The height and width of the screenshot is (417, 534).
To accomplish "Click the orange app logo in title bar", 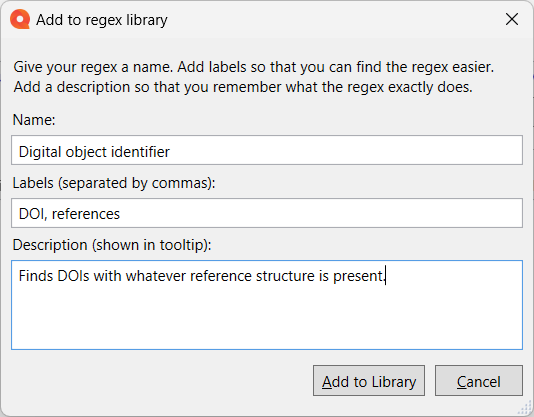I will [20, 19].
